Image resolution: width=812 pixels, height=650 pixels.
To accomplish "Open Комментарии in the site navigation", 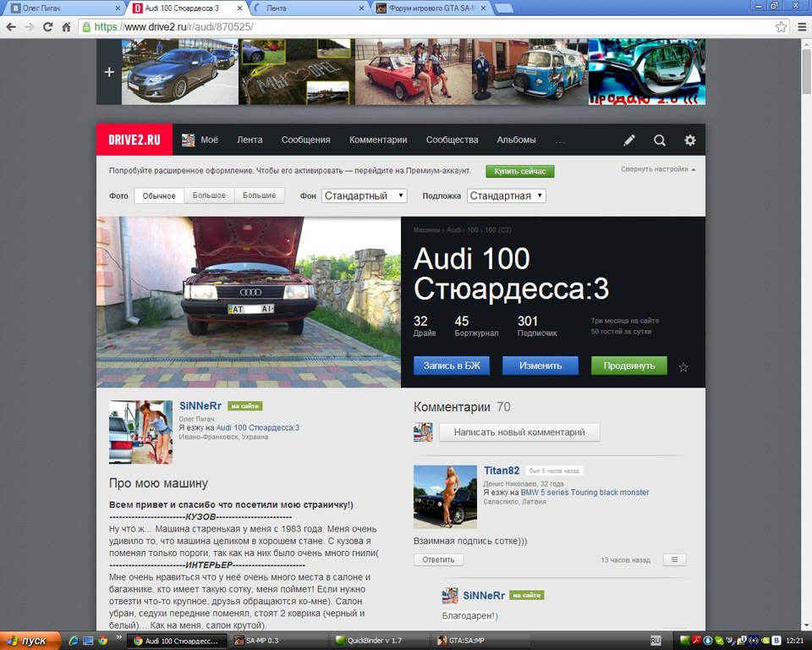I will coord(378,140).
